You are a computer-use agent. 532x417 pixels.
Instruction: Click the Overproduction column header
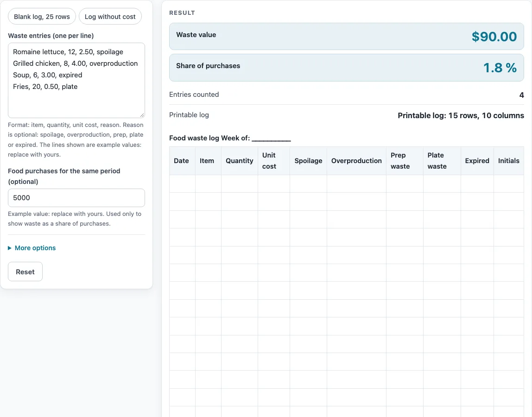356,161
